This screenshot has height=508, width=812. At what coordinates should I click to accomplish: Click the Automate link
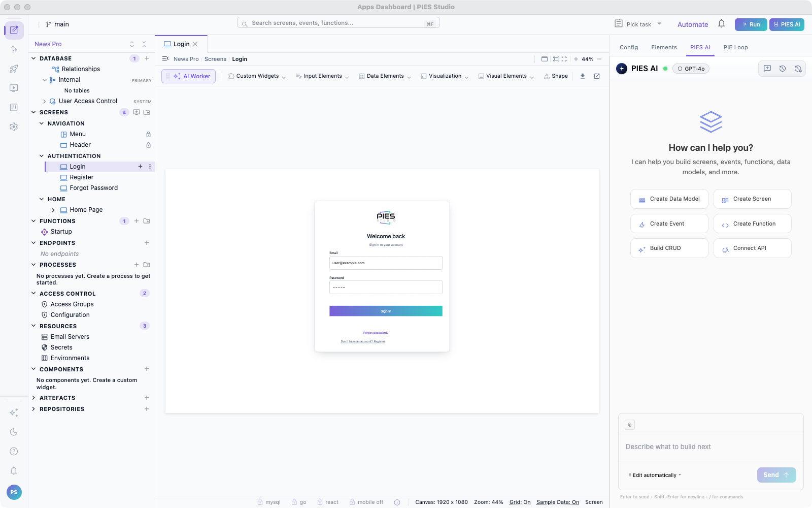coord(693,24)
